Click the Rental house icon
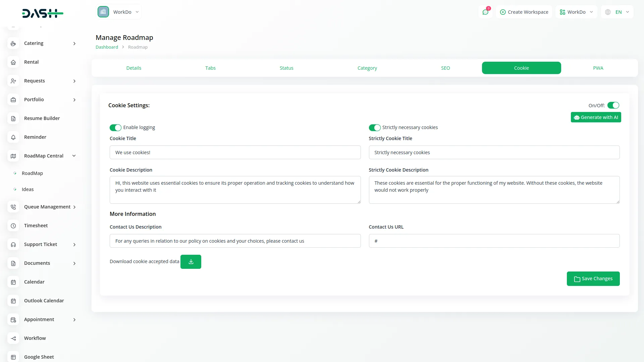644x362 pixels. [13, 62]
